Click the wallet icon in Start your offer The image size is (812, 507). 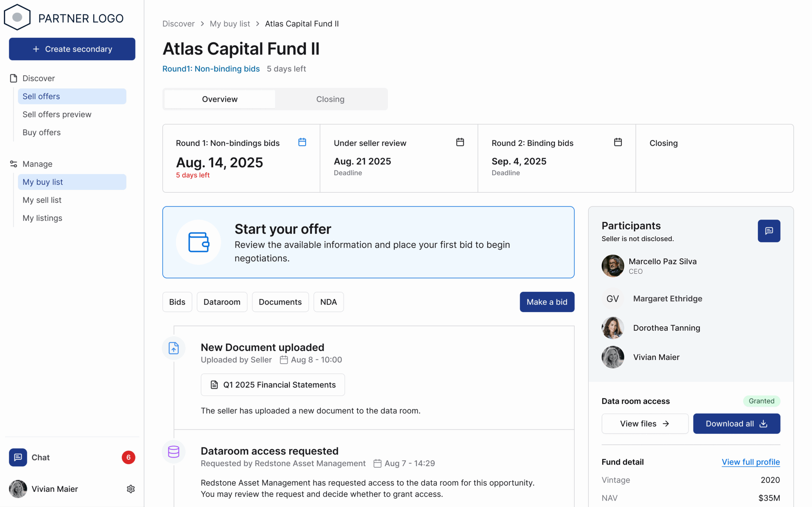tap(199, 242)
